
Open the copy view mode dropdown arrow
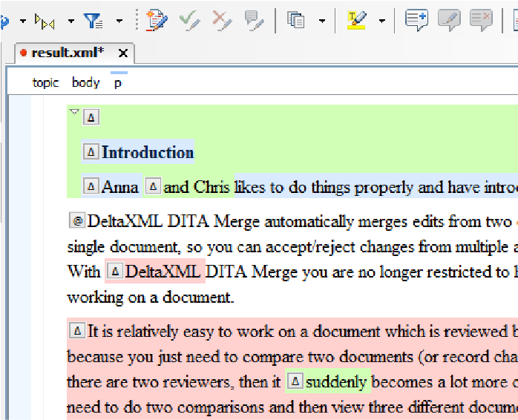(322, 21)
